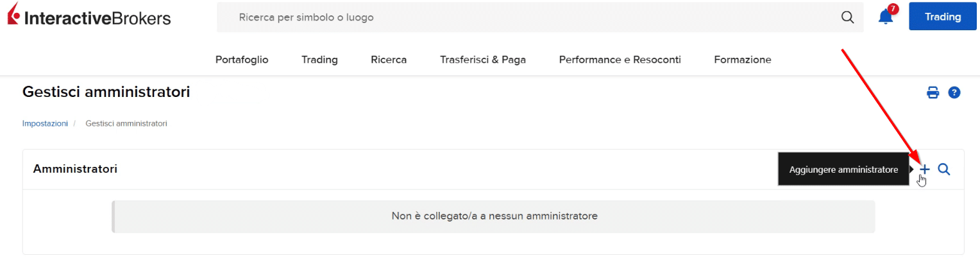Viewport: 980px width, 260px height.
Task: Click the 'Aggiungere amministratore' tooltip
Action: (843, 169)
